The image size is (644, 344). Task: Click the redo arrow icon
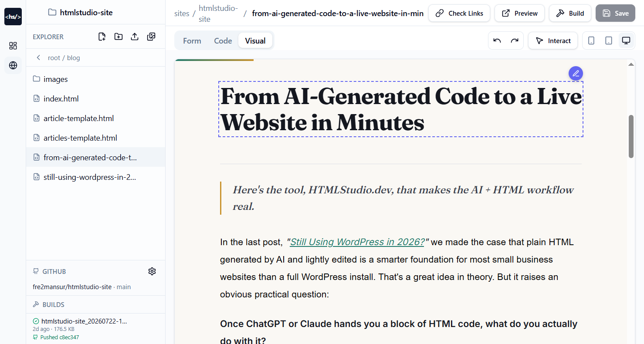pos(515,40)
